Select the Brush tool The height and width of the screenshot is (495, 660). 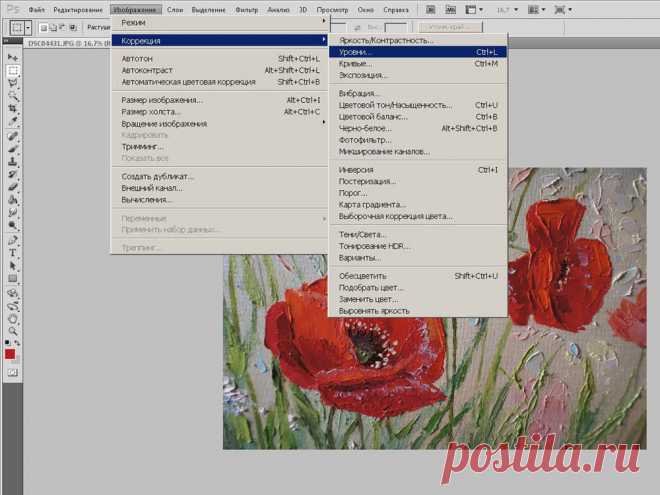[13, 149]
